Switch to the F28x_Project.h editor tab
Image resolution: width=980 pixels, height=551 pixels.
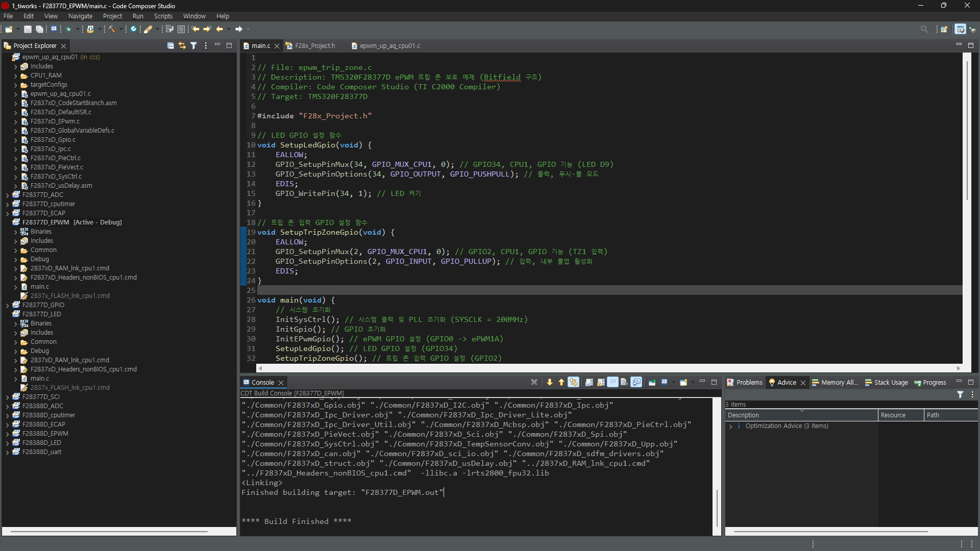(x=314, y=46)
